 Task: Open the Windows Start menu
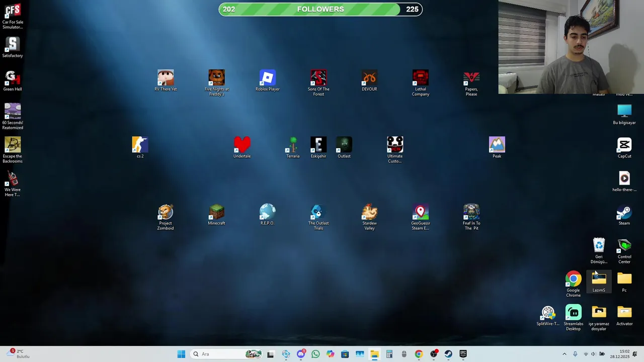181,354
